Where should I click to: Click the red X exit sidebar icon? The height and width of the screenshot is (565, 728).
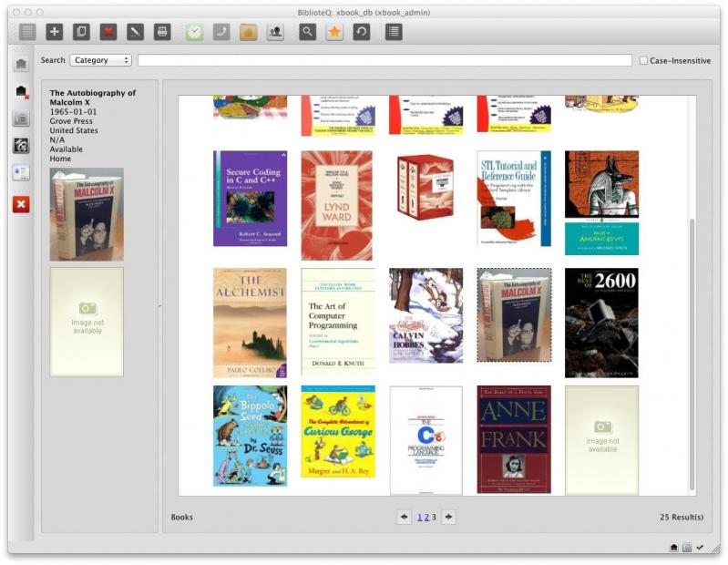[x=21, y=204]
